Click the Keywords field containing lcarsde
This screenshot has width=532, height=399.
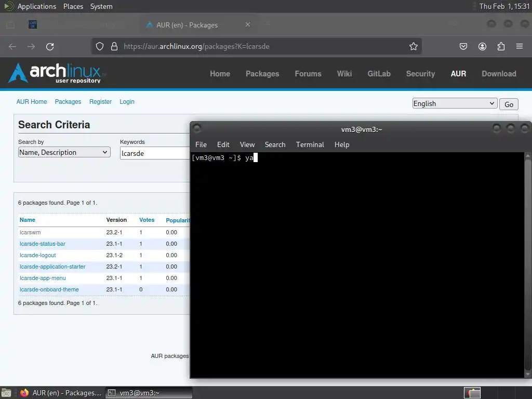[x=155, y=153]
